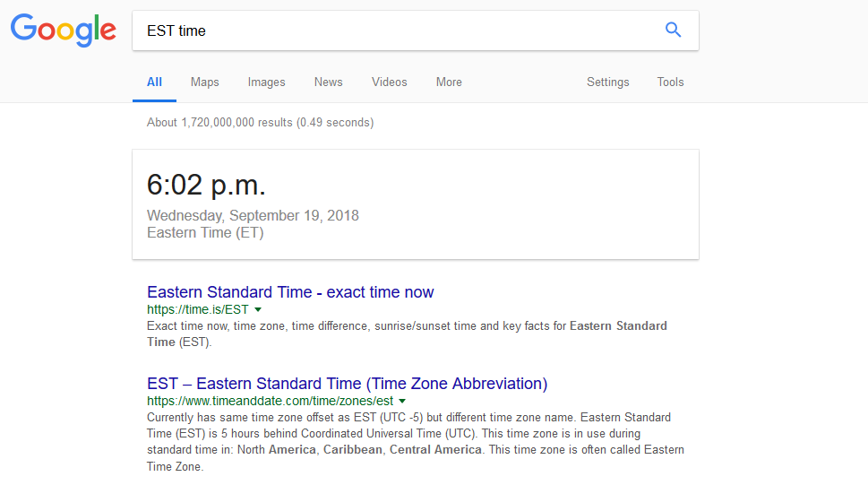Click the timeanddate.com green URL text
Screen dimensions: 868x485
[270, 401]
